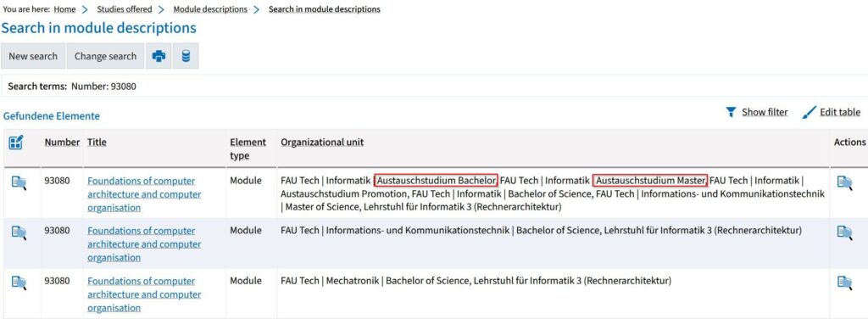Open the Edit table link
Image resolution: width=868 pixels, height=319 pixels.
(x=840, y=112)
